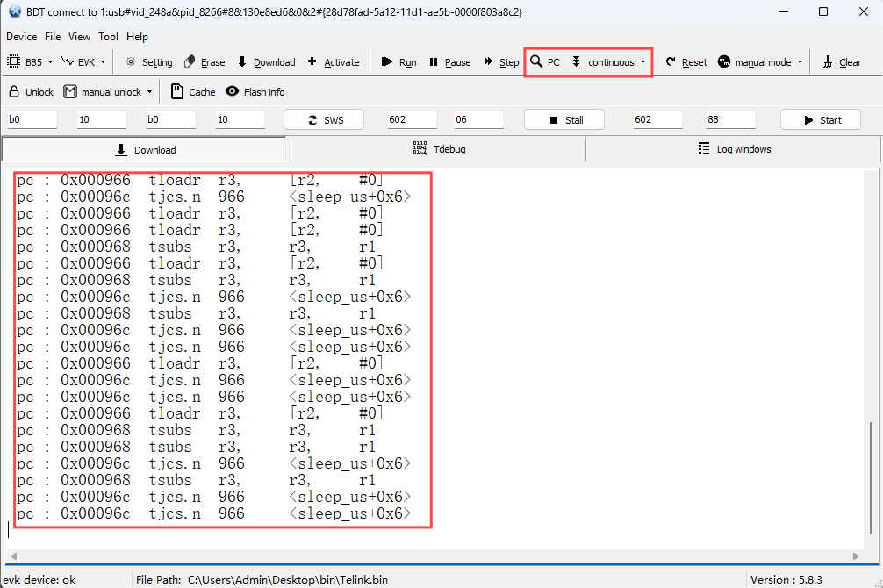Click the PC magnifier icon
This screenshot has width=883, height=588.
536,61
